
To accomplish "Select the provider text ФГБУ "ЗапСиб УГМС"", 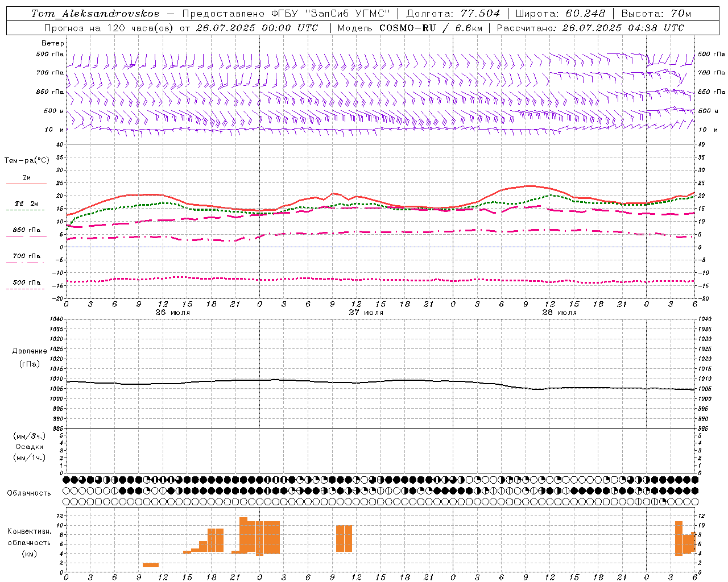I will pyautogui.click(x=332, y=14).
